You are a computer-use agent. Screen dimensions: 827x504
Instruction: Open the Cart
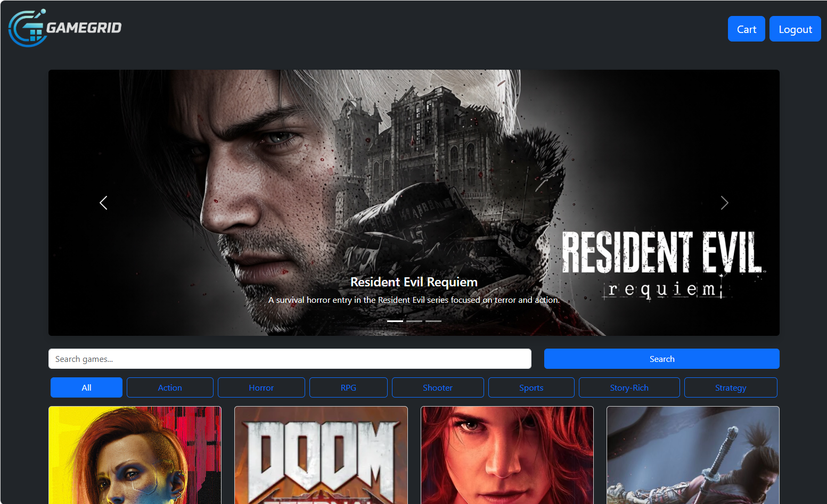coord(746,29)
